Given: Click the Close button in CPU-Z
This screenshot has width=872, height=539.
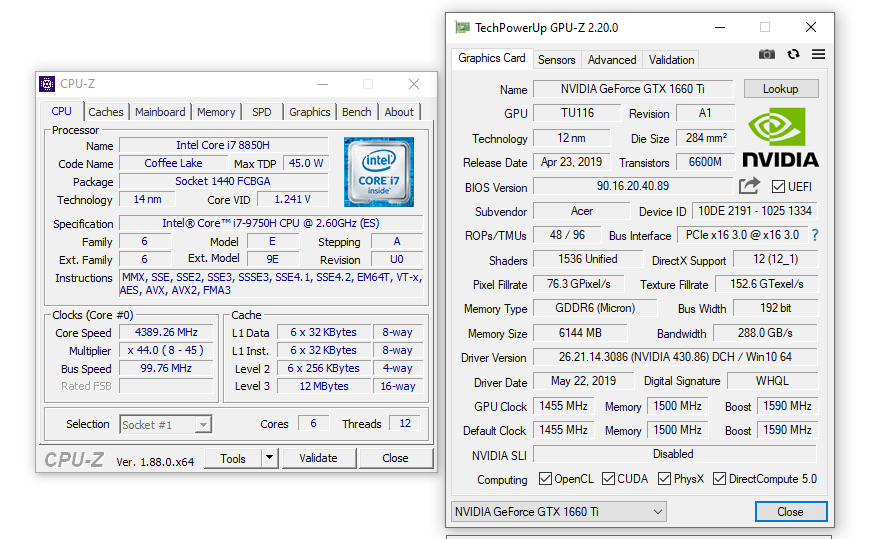Looking at the screenshot, I should point(395,458).
